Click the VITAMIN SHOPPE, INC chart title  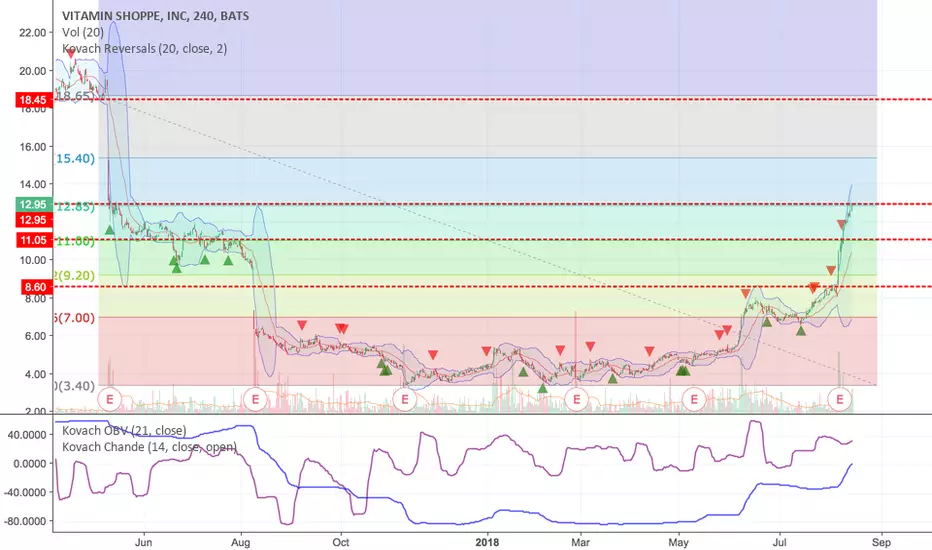[x=155, y=16]
